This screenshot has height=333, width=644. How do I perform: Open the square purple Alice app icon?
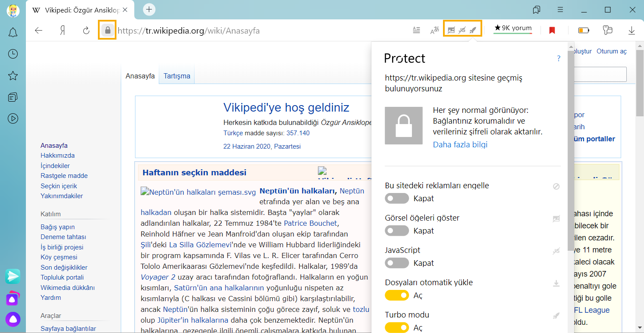(x=12, y=298)
